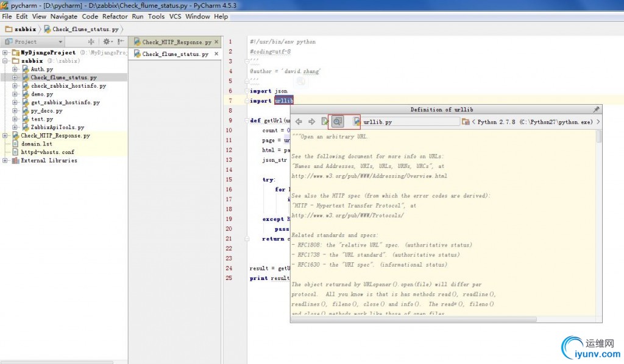Image resolution: width=624 pixels, height=364 pixels.
Task: Open the Project view dropdown
Action: tap(60, 42)
